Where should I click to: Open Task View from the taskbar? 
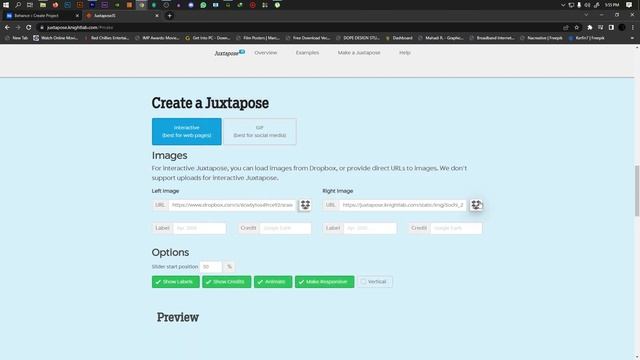[x=30, y=5]
